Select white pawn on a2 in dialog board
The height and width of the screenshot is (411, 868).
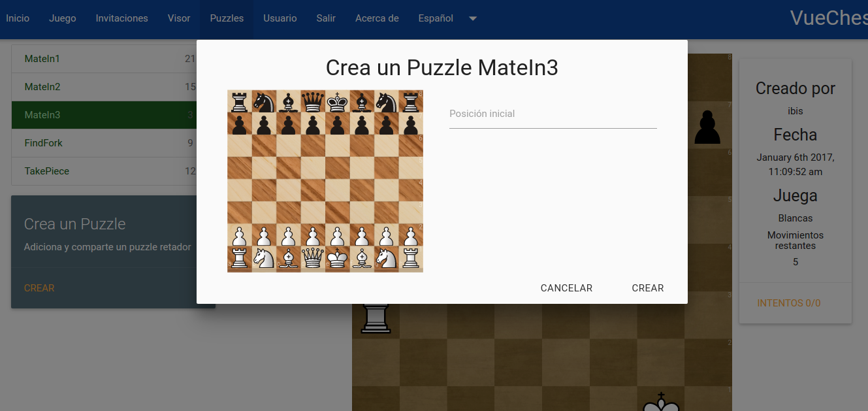tap(240, 235)
